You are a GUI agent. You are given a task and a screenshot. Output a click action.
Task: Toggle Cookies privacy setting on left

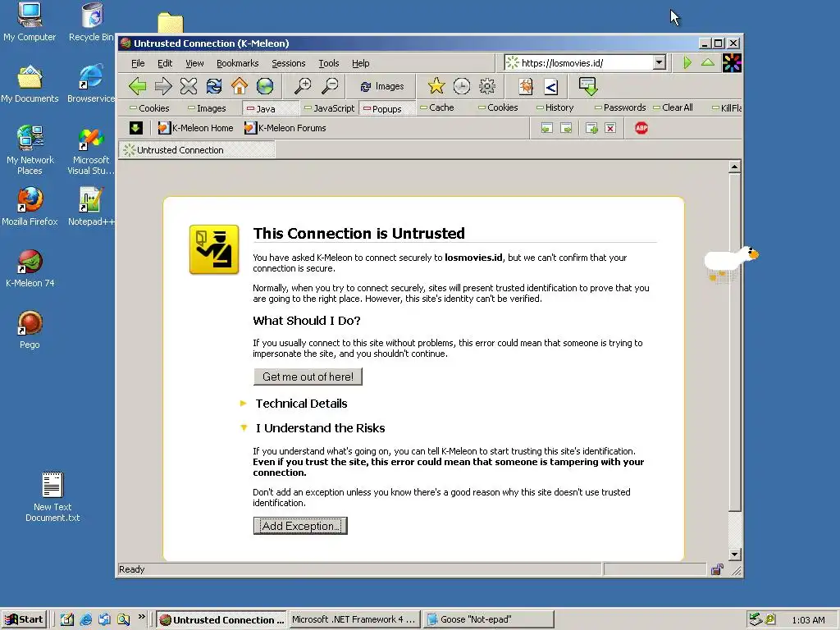tap(149, 108)
